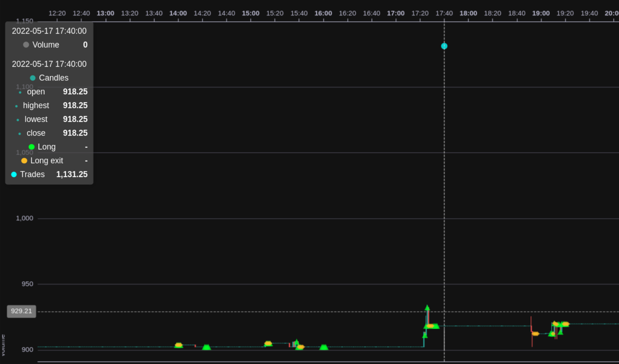Toggle the Volume series in the legend

click(46, 44)
